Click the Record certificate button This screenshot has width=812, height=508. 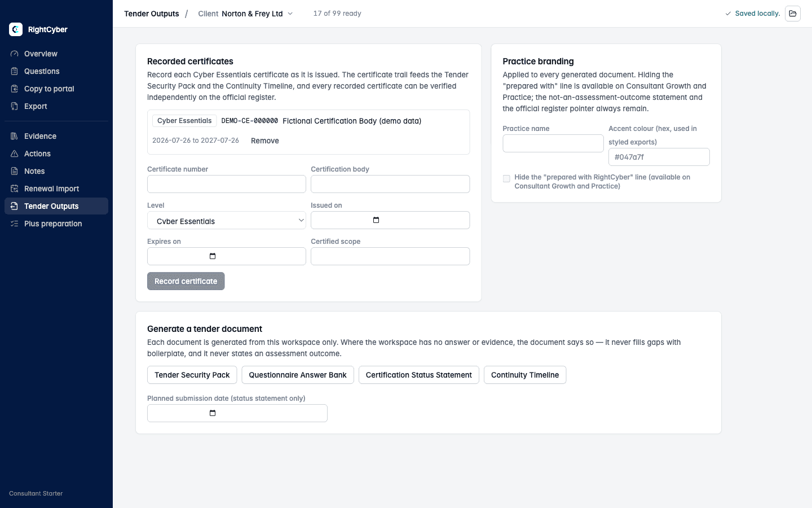[186, 281]
